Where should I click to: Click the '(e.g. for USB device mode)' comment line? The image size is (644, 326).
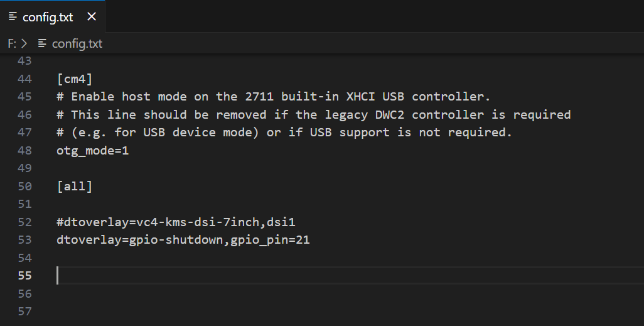[284, 133]
